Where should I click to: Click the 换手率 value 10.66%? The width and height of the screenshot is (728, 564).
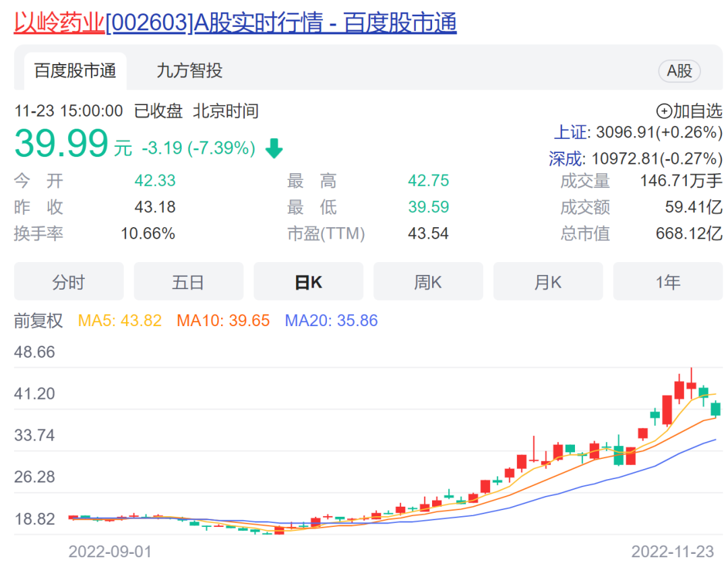[x=148, y=234]
